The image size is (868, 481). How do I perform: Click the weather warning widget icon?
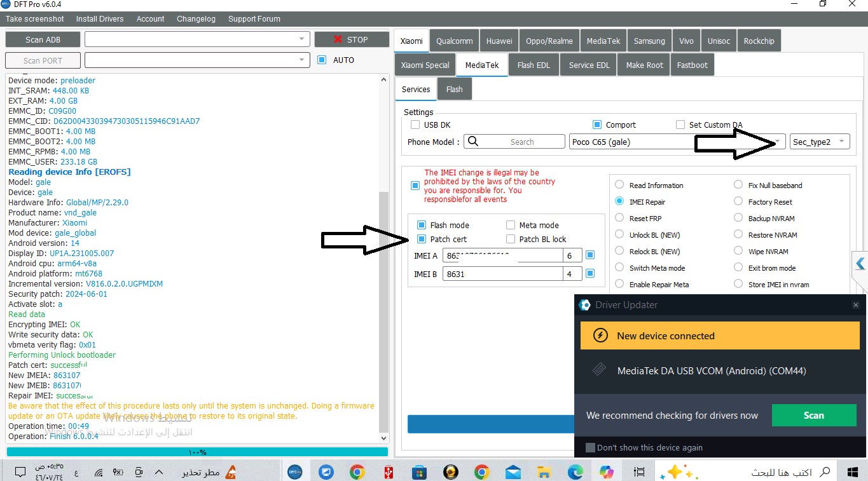tap(231, 472)
